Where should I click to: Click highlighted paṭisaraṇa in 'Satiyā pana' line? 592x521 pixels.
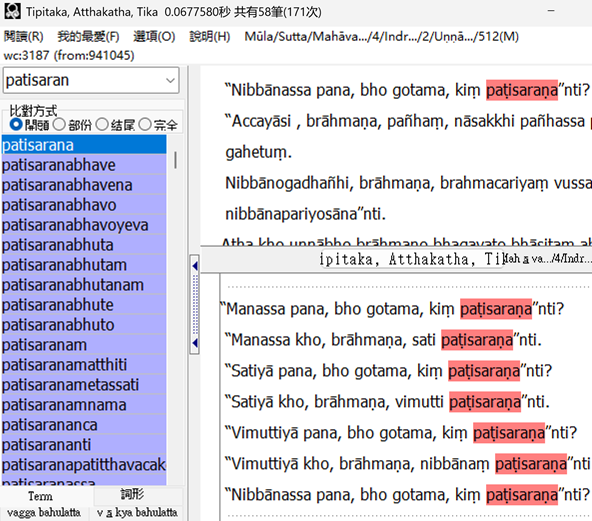pos(484,371)
